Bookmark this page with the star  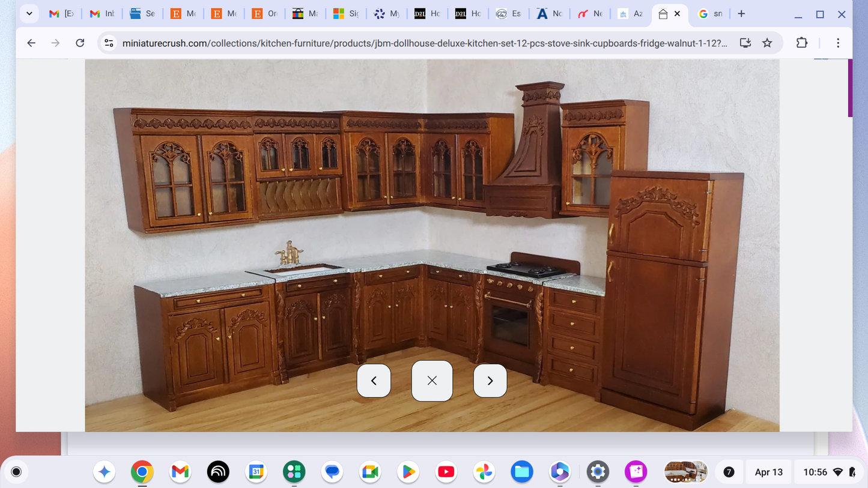[x=767, y=43]
